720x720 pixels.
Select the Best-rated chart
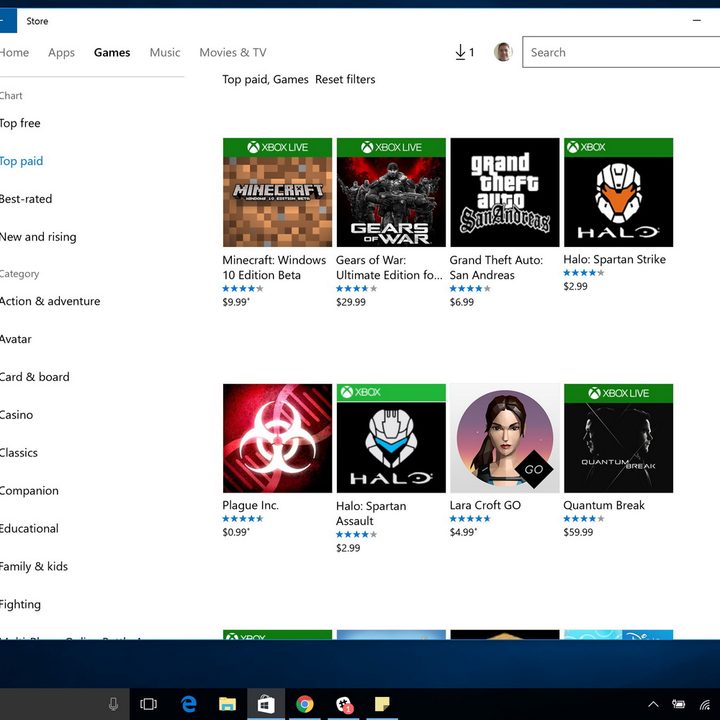click(x=25, y=199)
